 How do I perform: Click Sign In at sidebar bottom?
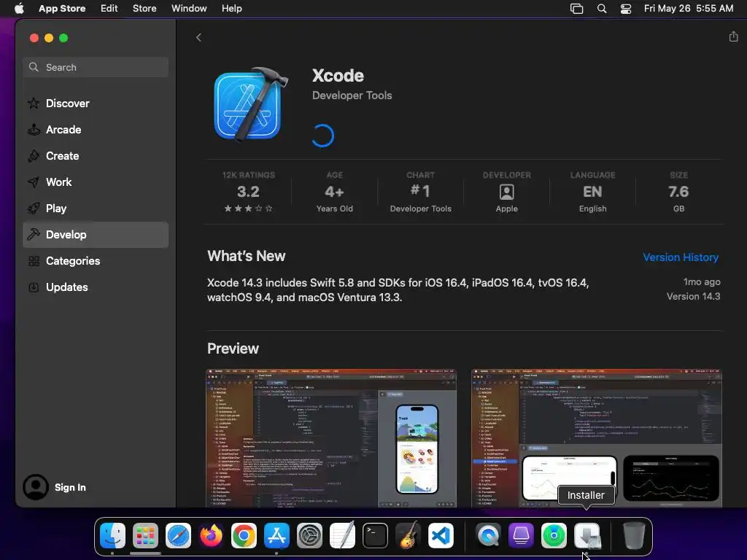(70, 487)
